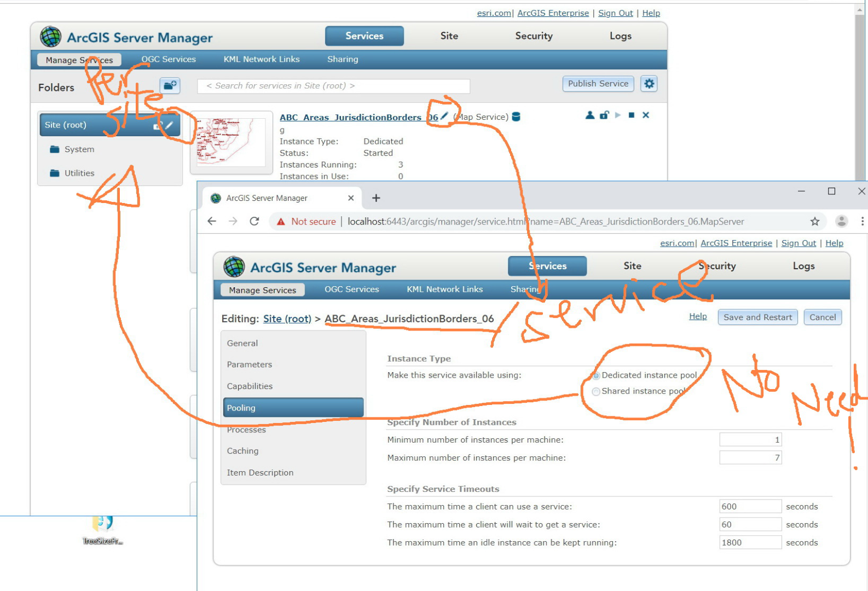Click the idle instance time field (1800)
This screenshot has width=868, height=591.
point(751,543)
